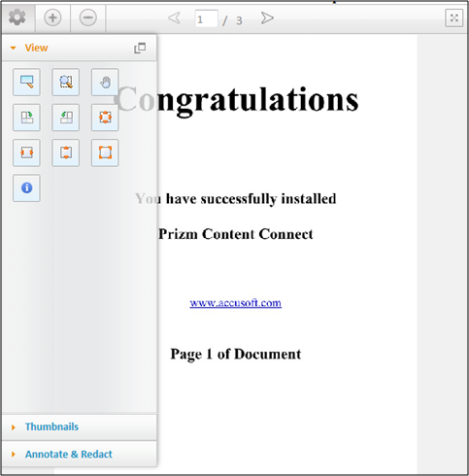
Task: Go to the previous page arrow
Action: [x=174, y=18]
